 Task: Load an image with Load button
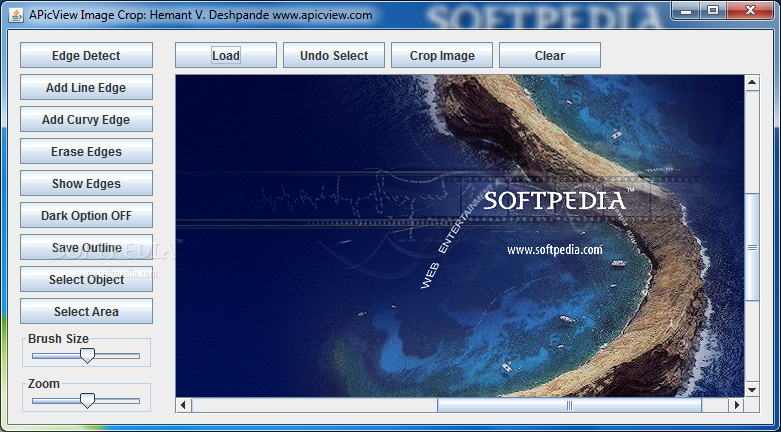tap(226, 55)
